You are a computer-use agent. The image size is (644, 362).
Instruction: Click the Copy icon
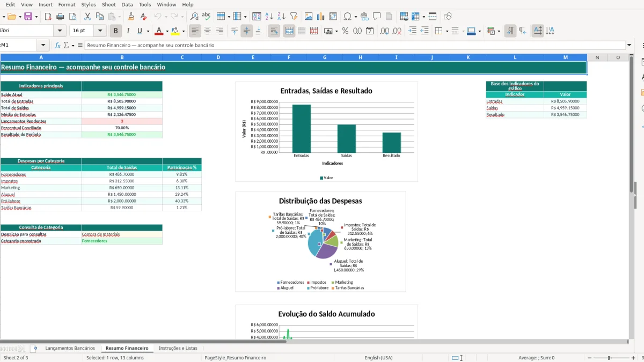[99, 17]
